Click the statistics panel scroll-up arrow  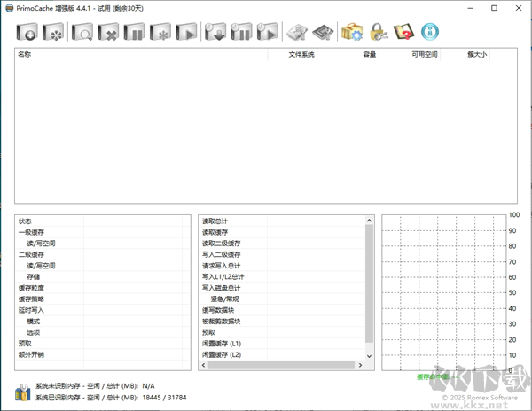tap(370, 221)
